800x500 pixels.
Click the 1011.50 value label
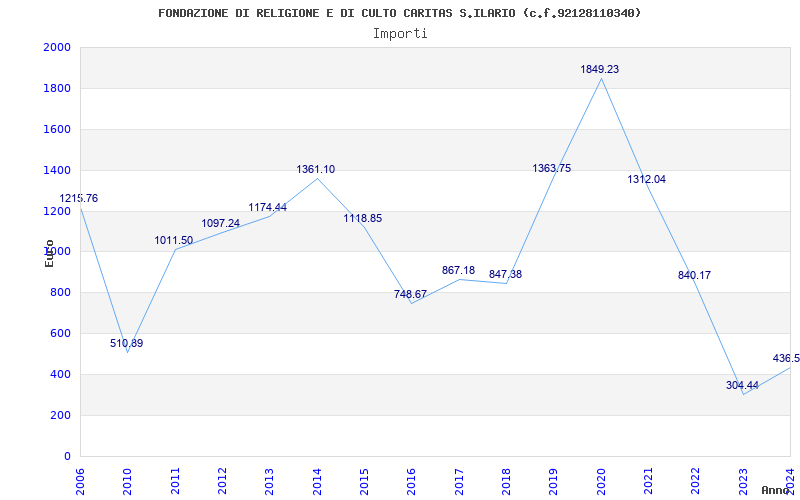(174, 240)
